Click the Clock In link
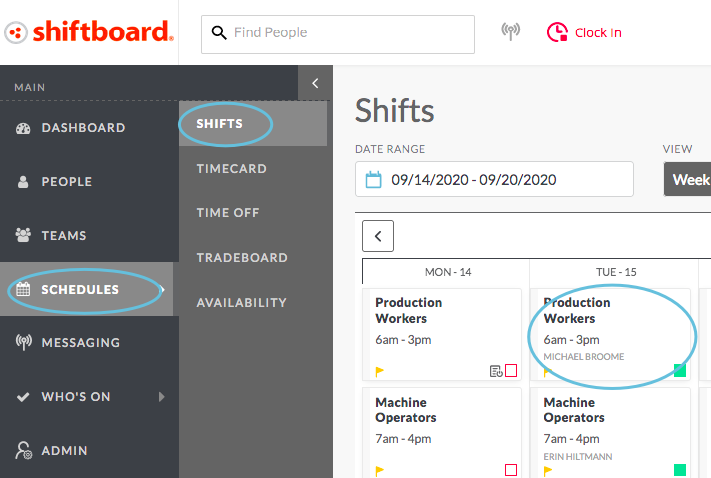The width and height of the screenshot is (711, 478). 598,33
